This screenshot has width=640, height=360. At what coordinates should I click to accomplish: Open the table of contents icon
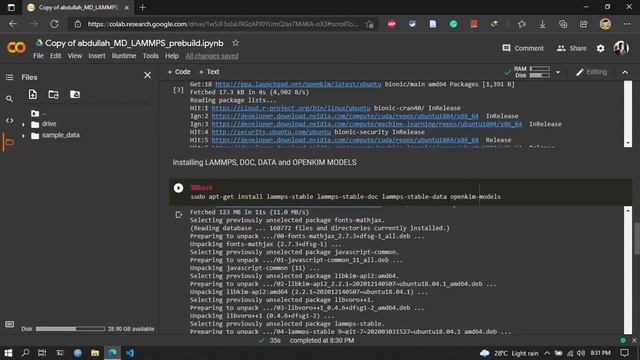9,77
